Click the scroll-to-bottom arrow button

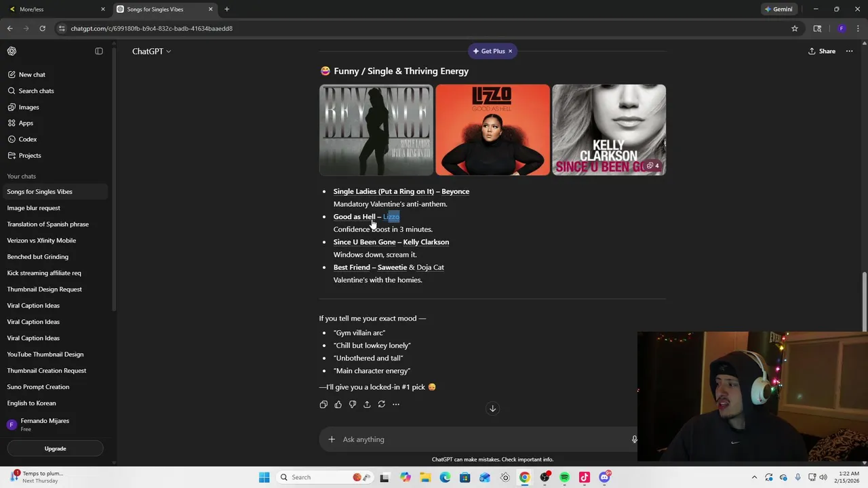point(493,408)
